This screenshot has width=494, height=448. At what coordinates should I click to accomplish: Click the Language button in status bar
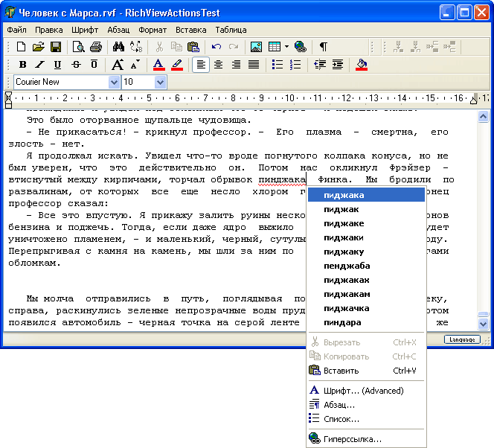[x=462, y=339]
